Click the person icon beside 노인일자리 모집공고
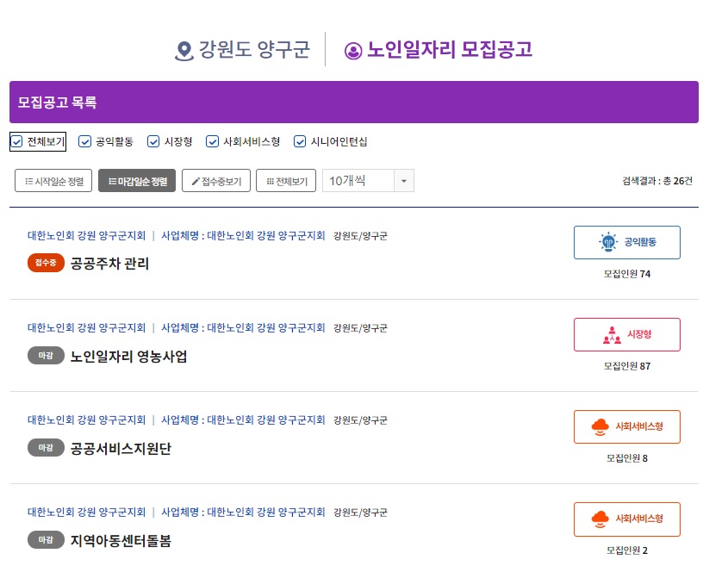 (353, 51)
